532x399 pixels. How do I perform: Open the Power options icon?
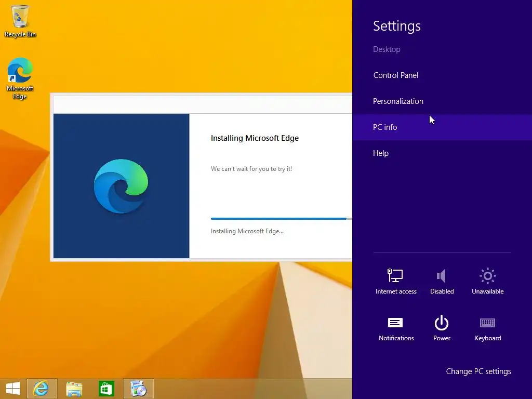pyautogui.click(x=442, y=328)
